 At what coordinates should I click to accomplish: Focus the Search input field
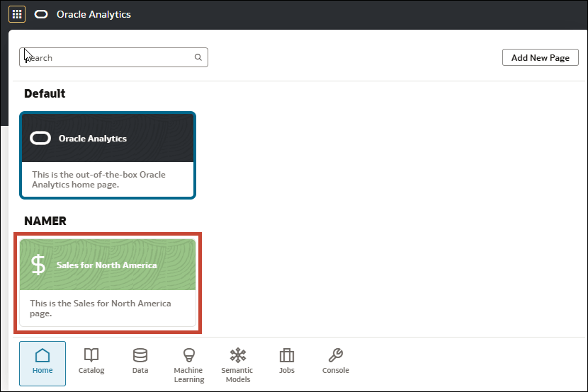(113, 57)
